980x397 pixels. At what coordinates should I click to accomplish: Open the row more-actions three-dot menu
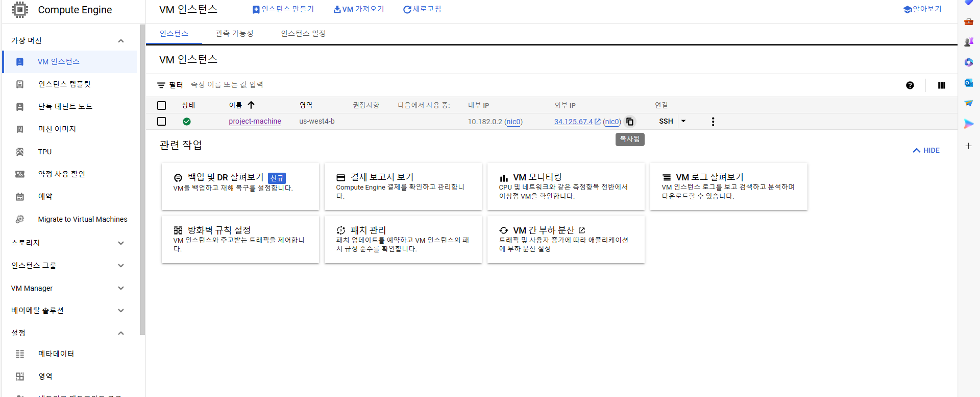click(713, 122)
